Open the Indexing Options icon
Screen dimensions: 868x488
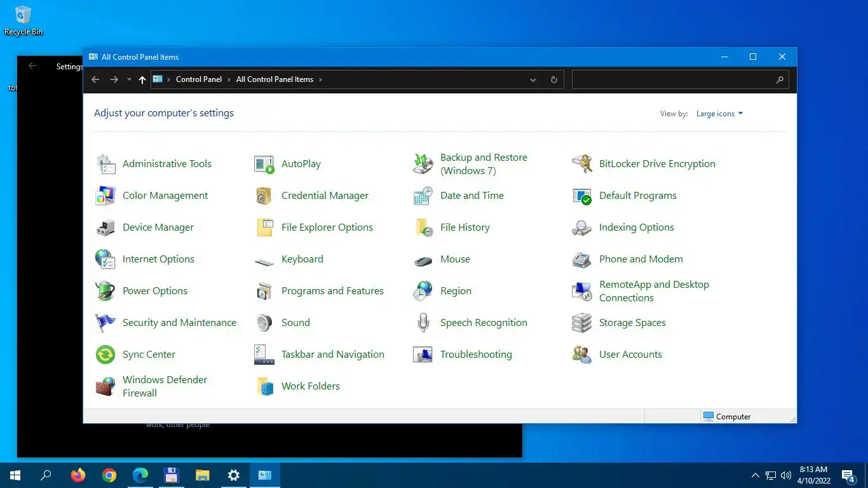point(582,227)
